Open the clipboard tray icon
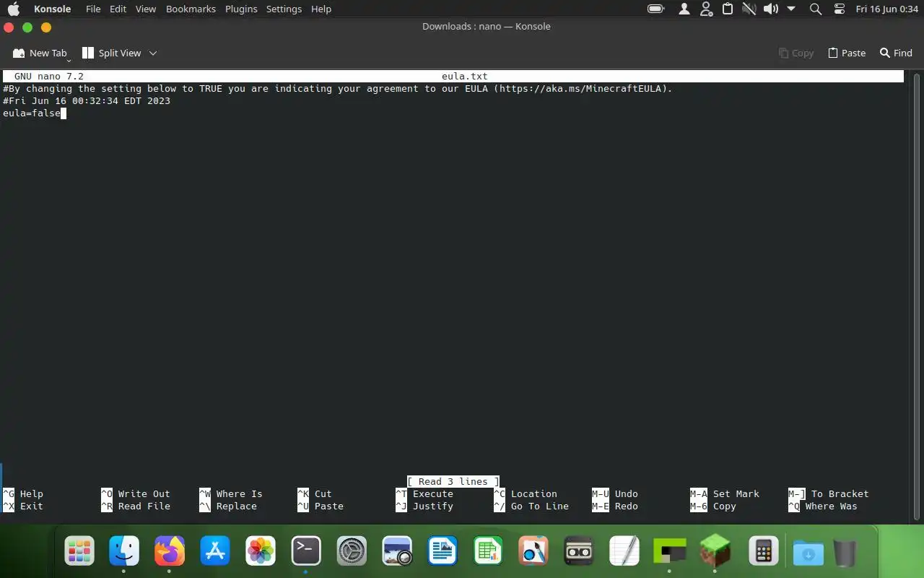 click(728, 9)
